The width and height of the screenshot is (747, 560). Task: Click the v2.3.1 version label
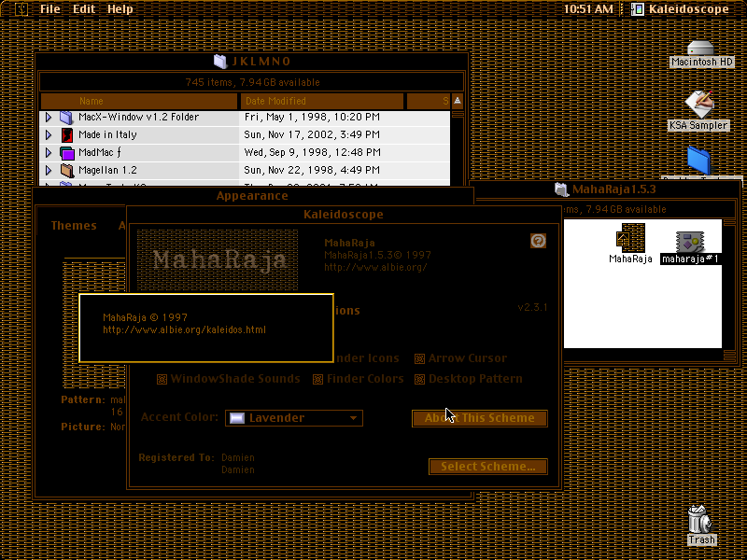532,307
